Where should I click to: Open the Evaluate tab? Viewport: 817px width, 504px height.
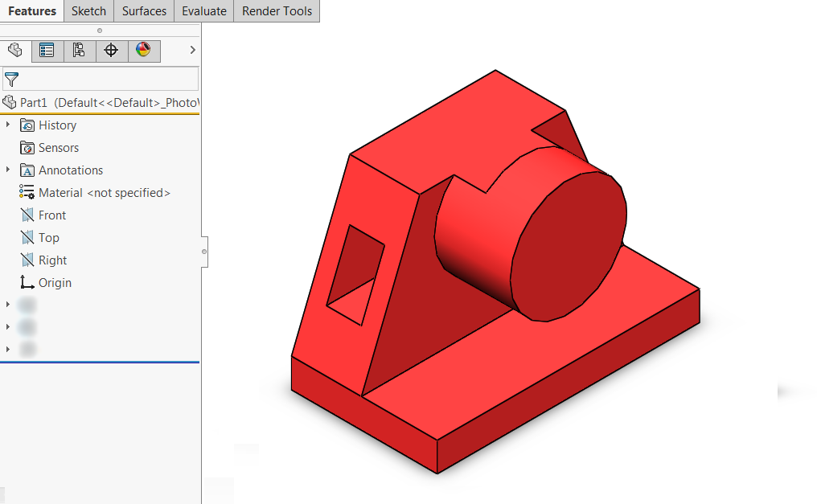tap(203, 11)
